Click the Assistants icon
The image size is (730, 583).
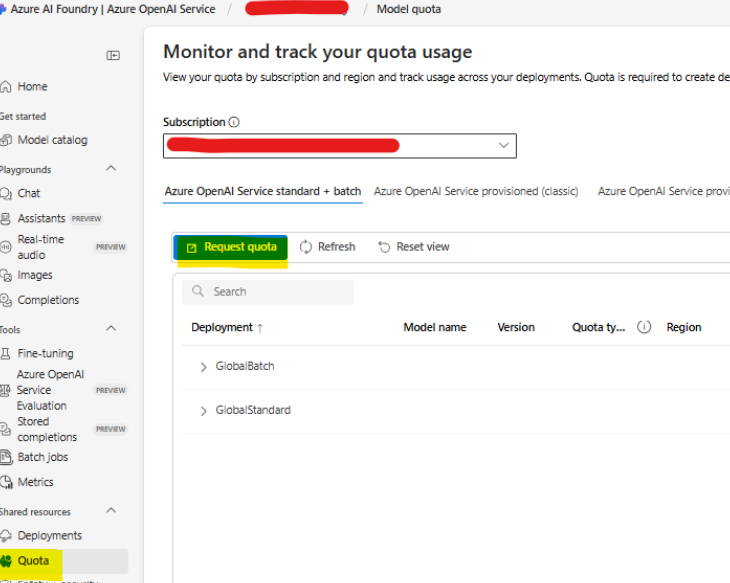click(x=6, y=218)
